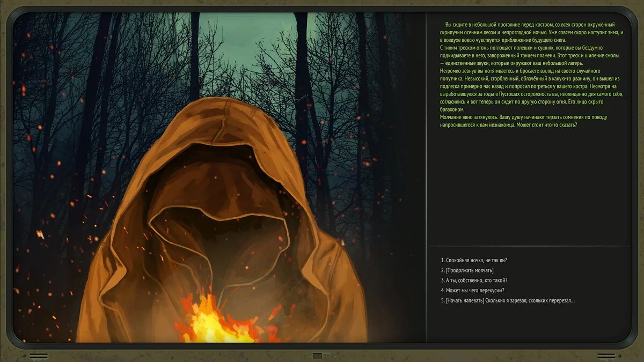This screenshot has height=362, width=644.
Task: Choose reply "Спокойная ночка, не так ли?"
Action: click(473, 260)
